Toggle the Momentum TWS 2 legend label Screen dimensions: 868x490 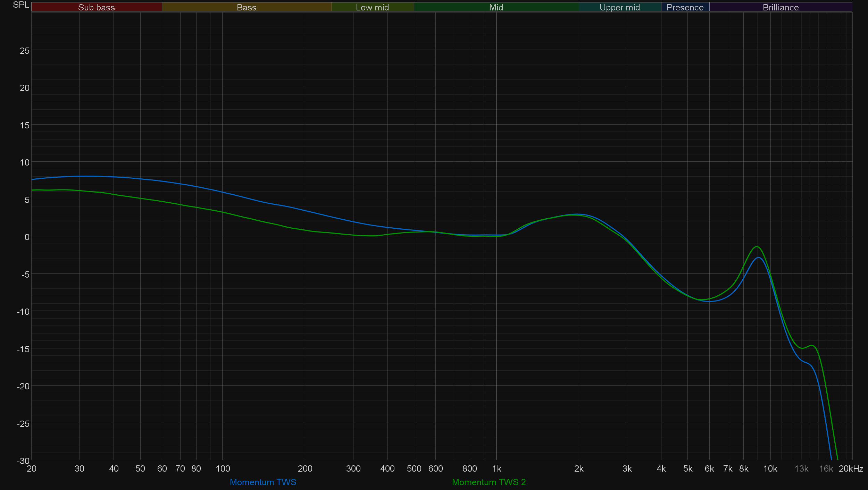click(x=489, y=482)
